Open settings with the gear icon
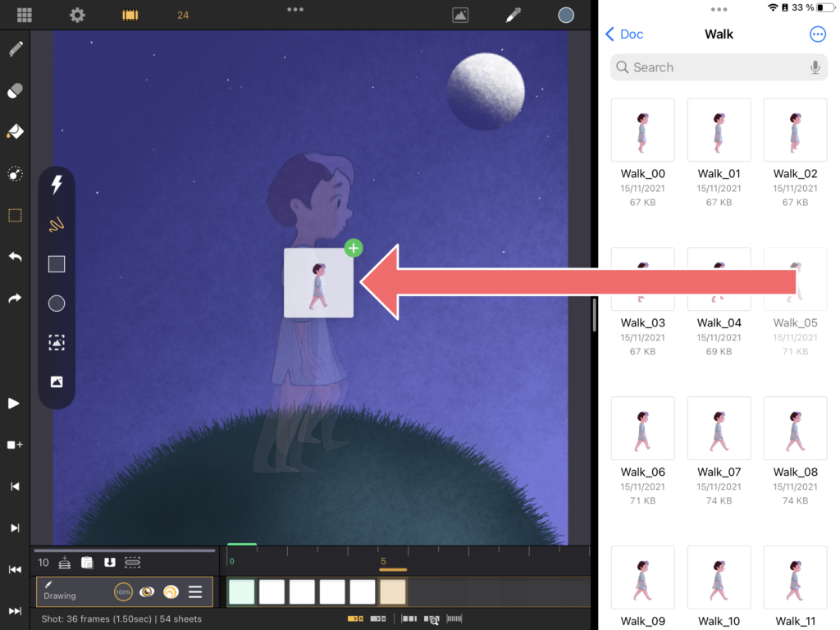The width and height of the screenshot is (840, 630). pyautogui.click(x=77, y=15)
